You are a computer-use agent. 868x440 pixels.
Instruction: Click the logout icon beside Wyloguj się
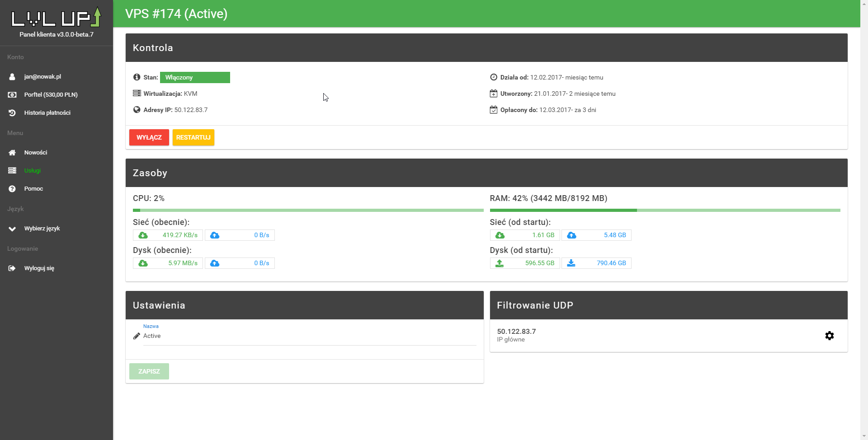[12, 268]
